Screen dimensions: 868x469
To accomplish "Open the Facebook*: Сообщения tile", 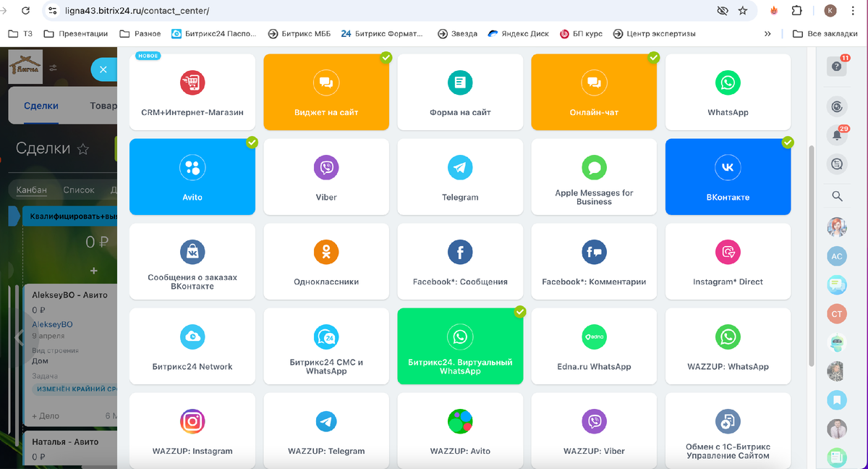I will coord(460,261).
